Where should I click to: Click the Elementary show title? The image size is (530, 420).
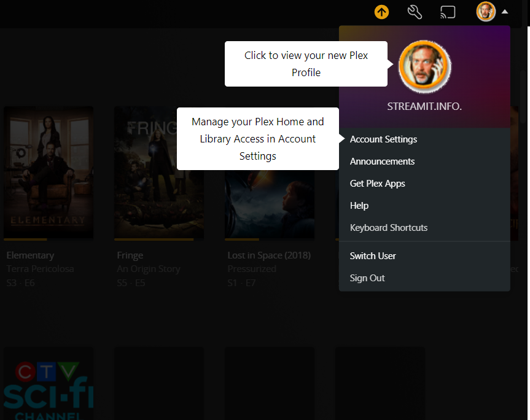click(31, 255)
